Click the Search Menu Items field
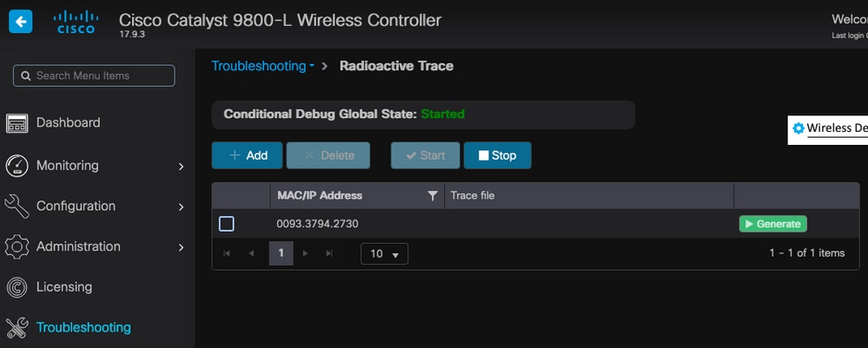 pos(94,76)
